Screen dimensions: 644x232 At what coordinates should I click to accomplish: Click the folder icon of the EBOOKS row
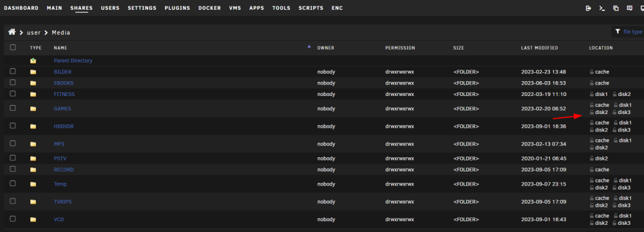pos(33,83)
